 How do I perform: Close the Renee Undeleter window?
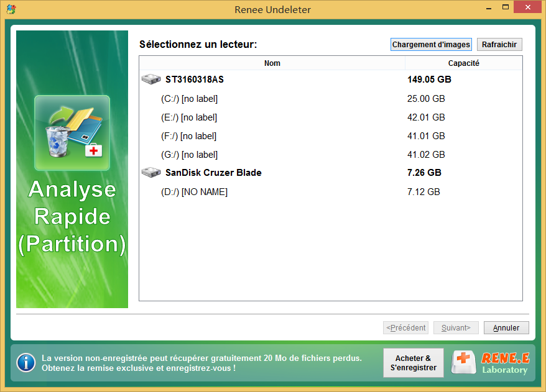[528, 7]
